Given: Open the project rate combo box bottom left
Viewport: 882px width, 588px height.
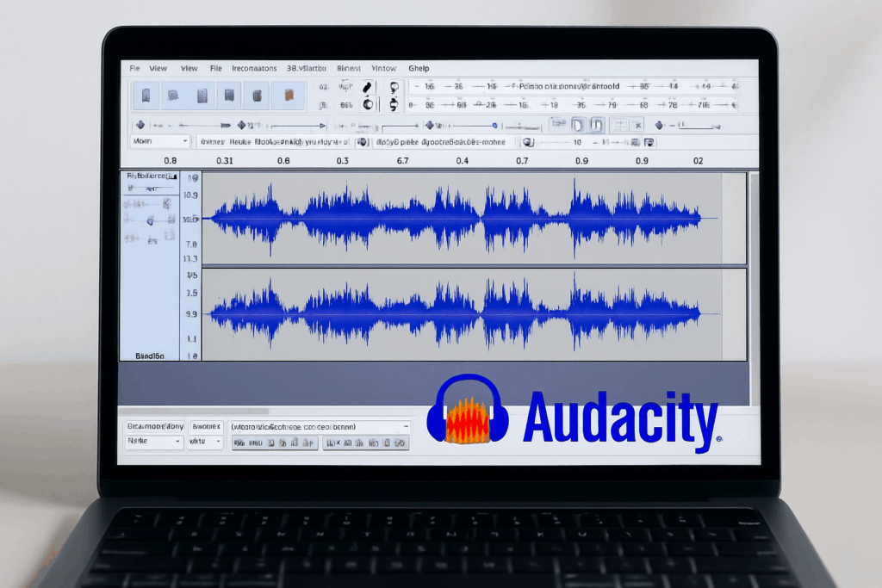Looking at the screenshot, I should click(155, 441).
